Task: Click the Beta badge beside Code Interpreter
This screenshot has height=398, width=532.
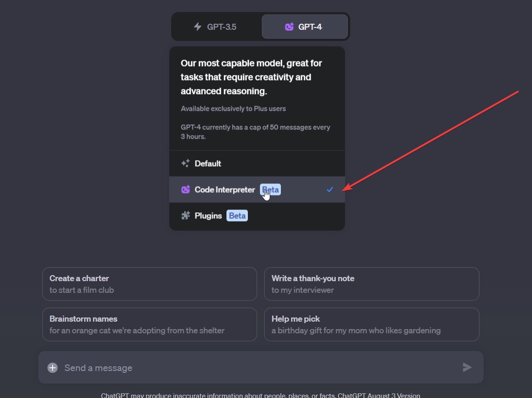Action: [270, 189]
